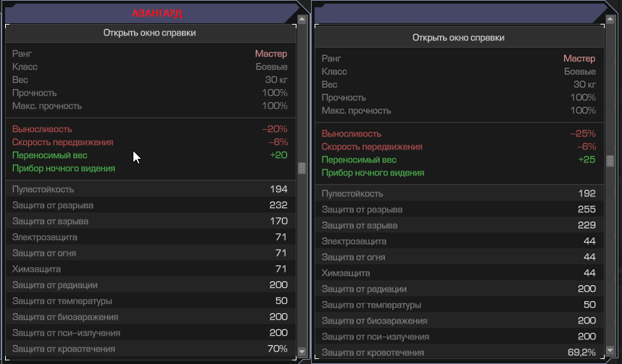Viewport: 622px width, 364px height.
Task: Click left panel scrollbar down arrow
Action: coord(302,352)
